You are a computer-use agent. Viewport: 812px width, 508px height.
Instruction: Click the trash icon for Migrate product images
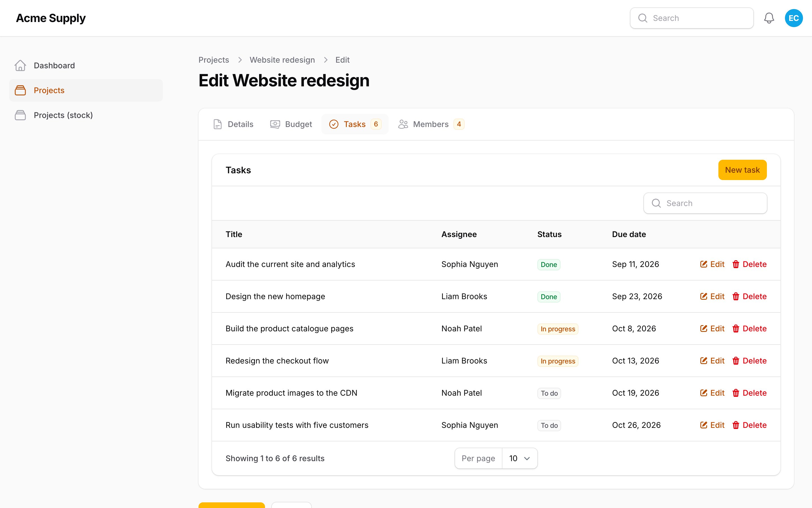click(x=736, y=393)
